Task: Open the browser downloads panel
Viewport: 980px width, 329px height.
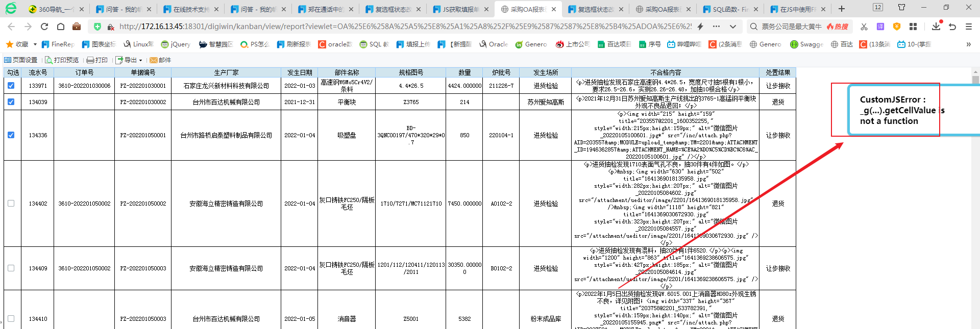Action: [x=936, y=26]
